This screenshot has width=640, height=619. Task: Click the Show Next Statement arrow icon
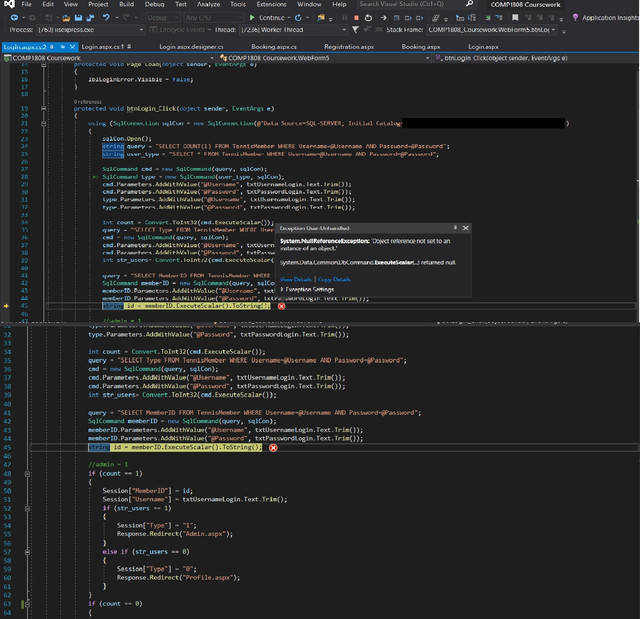pyautogui.click(x=383, y=18)
